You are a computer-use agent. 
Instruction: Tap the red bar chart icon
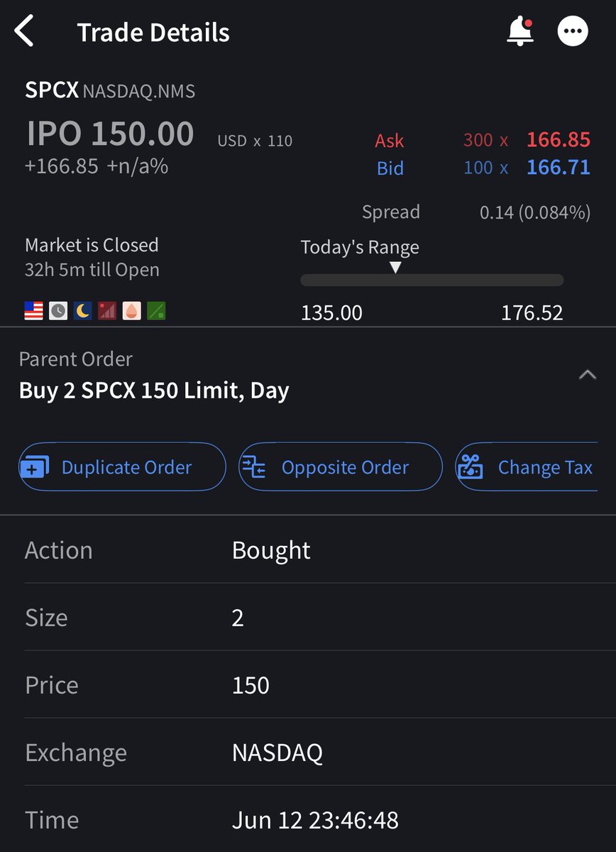coord(107,310)
